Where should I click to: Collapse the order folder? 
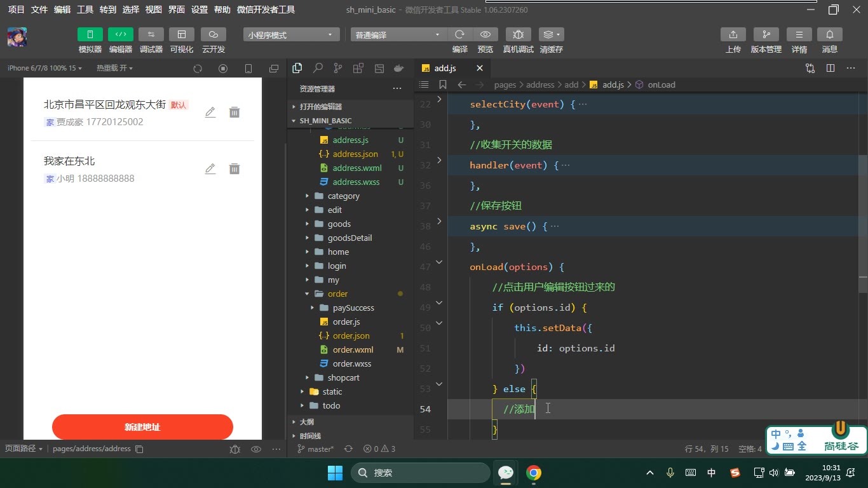coord(337,294)
